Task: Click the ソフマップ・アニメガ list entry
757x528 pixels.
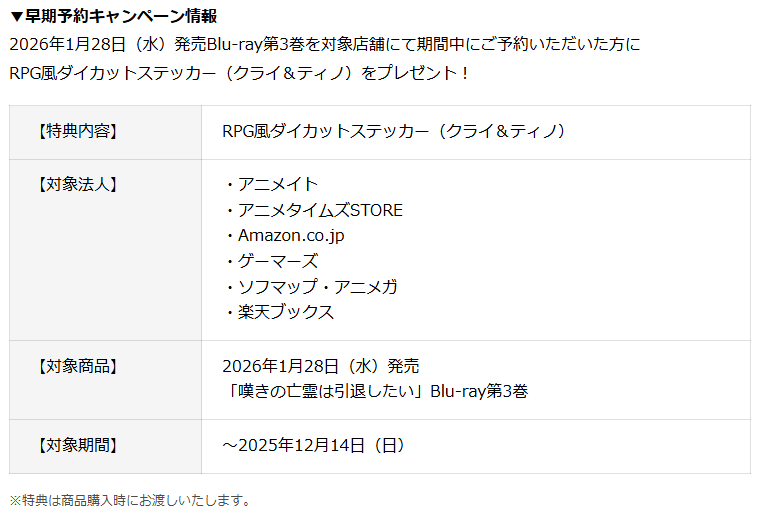Action: [x=318, y=287]
